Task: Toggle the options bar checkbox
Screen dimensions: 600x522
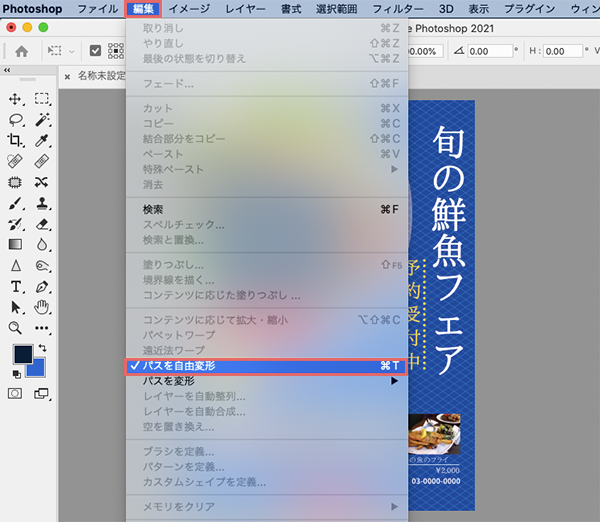Action: point(95,51)
